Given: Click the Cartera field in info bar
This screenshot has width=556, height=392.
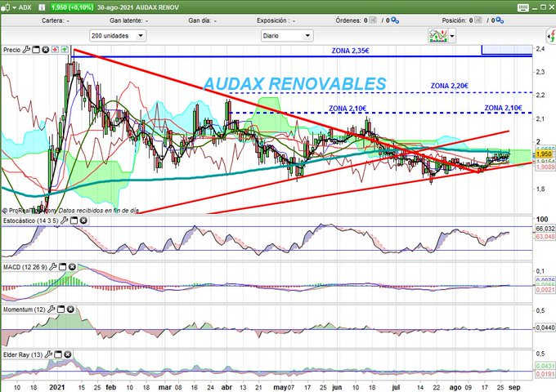Looking at the screenshot, I should [x=56, y=20].
